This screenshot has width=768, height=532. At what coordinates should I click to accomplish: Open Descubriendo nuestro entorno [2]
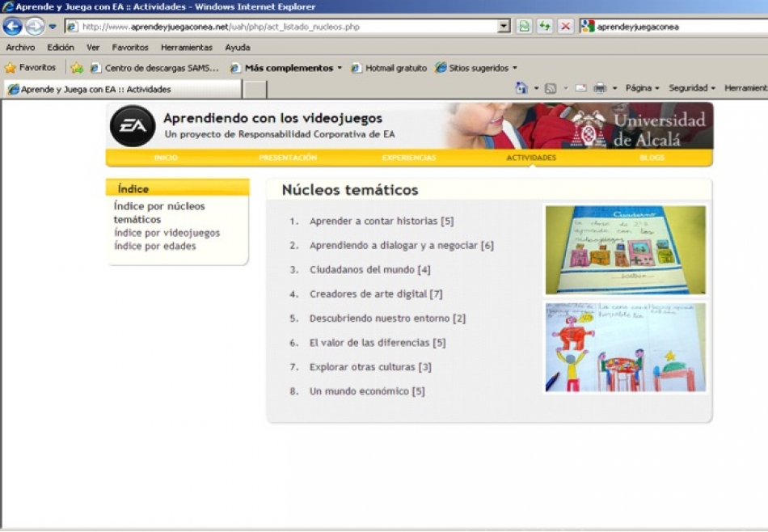387,319
